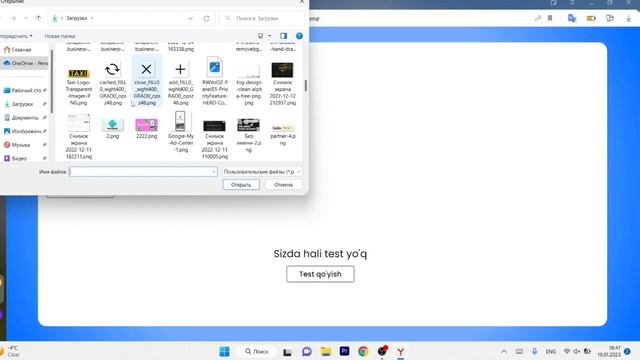Open the recent locations dropdown chevron

point(26,18)
